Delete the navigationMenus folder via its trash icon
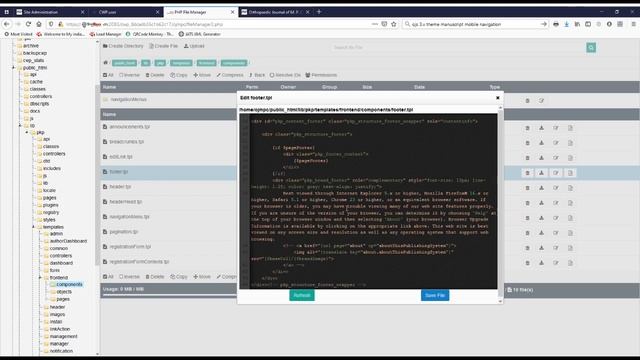 pos(527,100)
